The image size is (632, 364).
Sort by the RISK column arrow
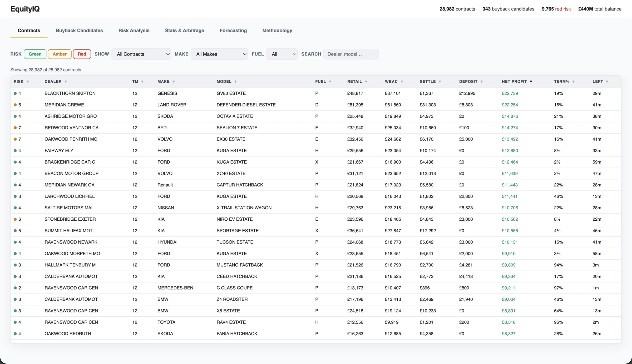pos(28,82)
